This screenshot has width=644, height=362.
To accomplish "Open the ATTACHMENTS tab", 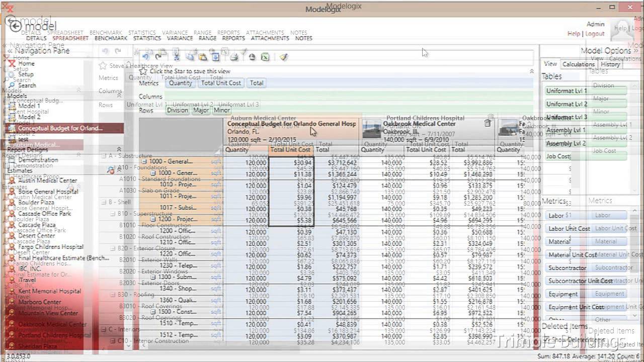I will [270, 38].
